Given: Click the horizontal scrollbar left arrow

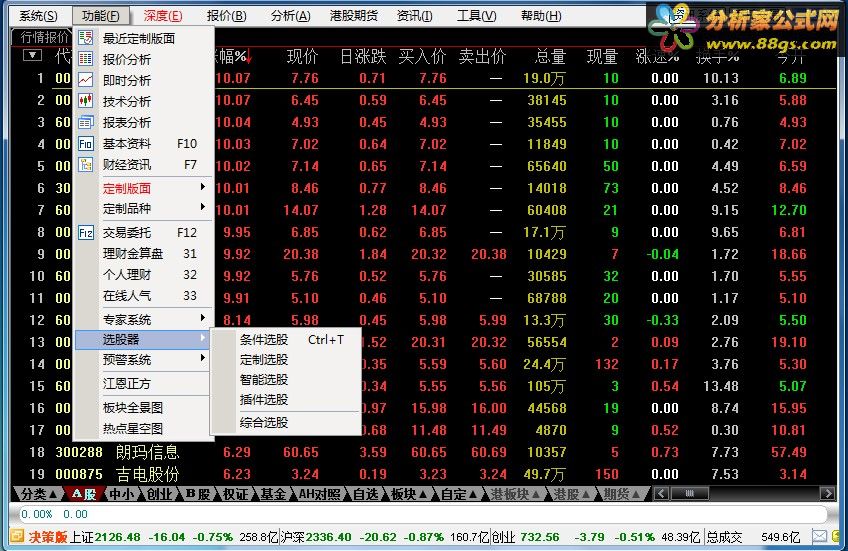Looking at the screenshot, I should coord(661,493).
